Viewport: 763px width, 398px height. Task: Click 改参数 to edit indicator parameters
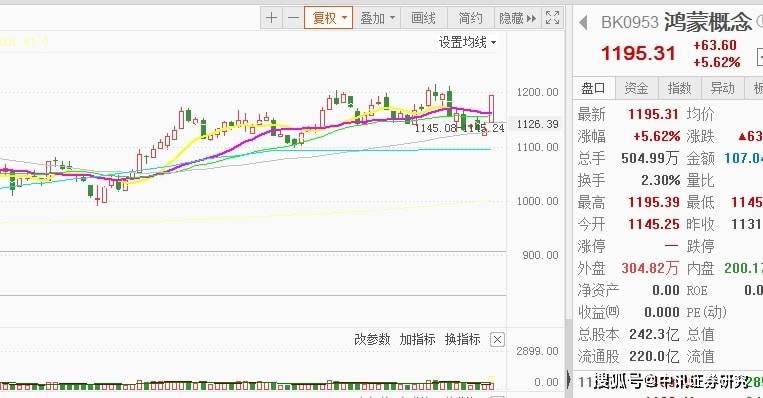coord(372,339)
